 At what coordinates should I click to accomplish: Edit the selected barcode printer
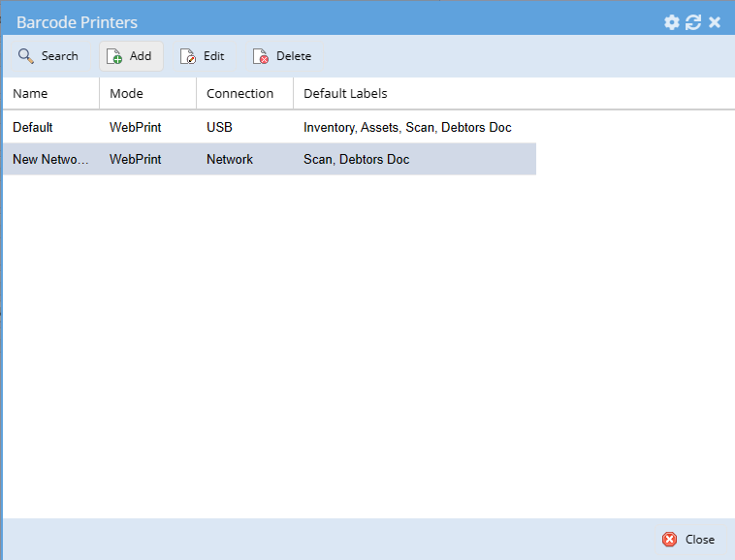pos(203,56)
